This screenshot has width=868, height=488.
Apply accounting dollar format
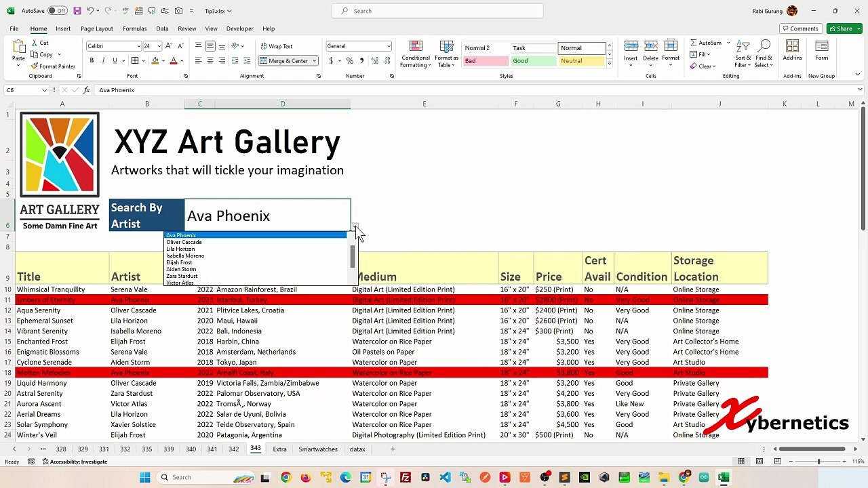[x=331, y=60]
